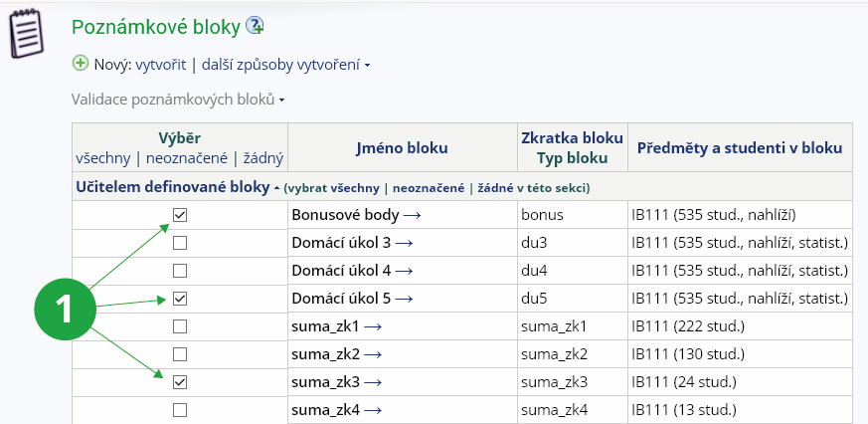Untick the suma_zk3 checkbox
The height and width of the screenshot is (424, 868).
pos(180,381)
